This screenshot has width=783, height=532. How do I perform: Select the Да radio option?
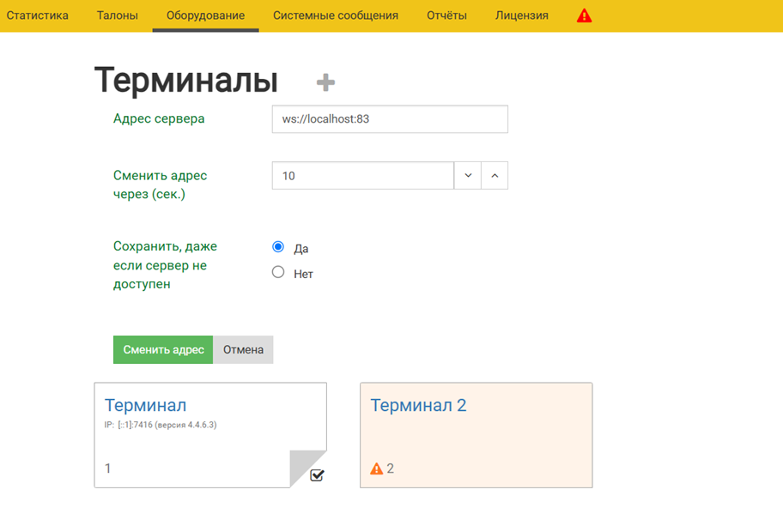278,247
